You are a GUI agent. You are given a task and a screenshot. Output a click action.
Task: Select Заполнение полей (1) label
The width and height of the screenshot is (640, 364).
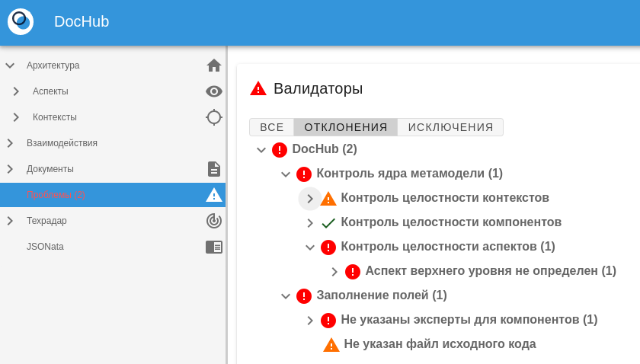382,295
